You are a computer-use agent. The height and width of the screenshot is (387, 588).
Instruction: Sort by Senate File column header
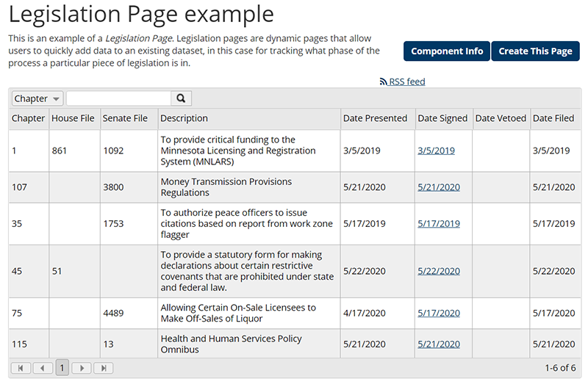point(125,118)
